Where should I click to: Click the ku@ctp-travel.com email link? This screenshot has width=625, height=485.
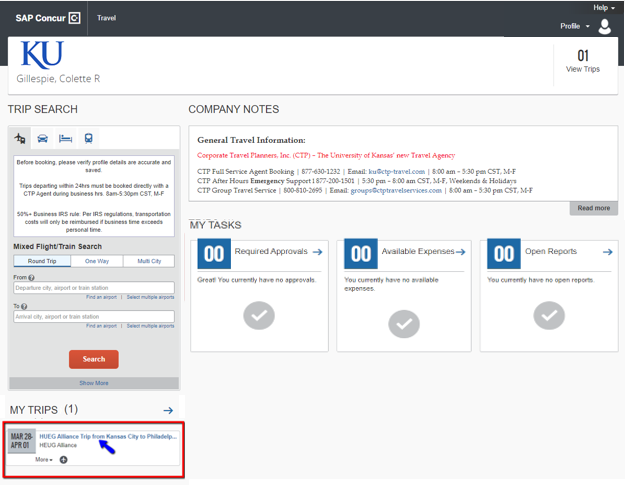[397, 172]
